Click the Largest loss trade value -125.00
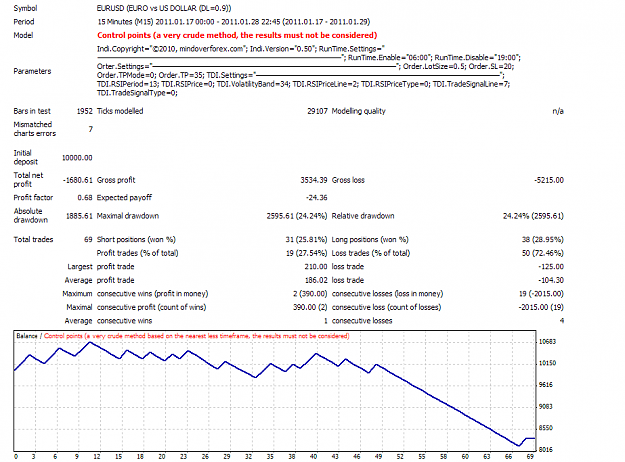The width and height of the screenshot is (625, 462). pos(551,266)
